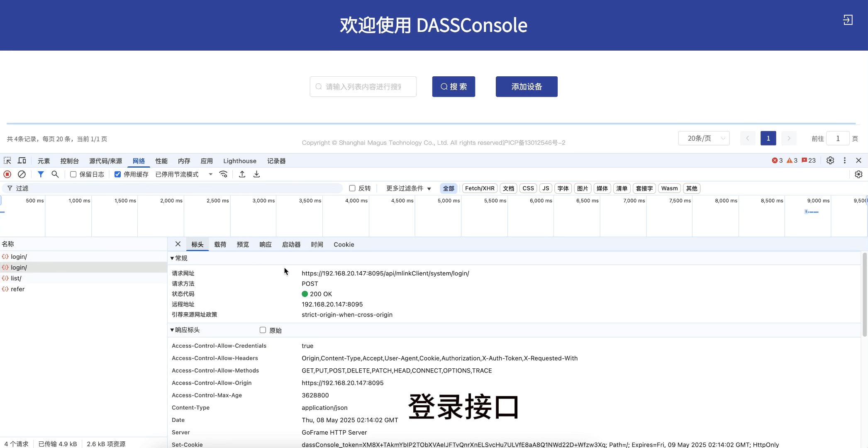This screenshot has width=868, height=448.
Task: Open the Lighthouse tab
Action: point(240,161)
